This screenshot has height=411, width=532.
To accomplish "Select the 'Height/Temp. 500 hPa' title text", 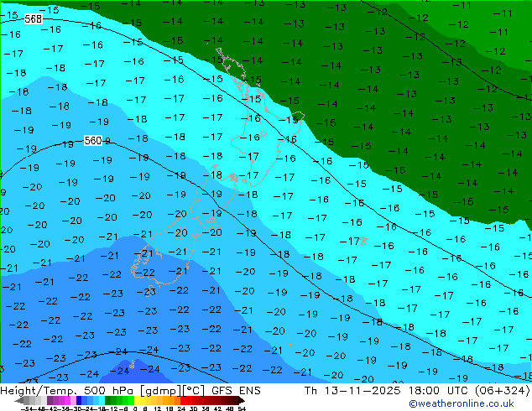I will click(x=68, y=391).
